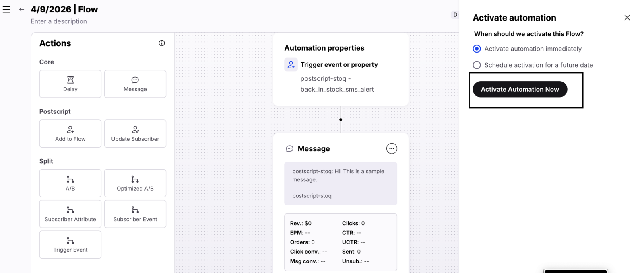Screen dimensions: 644x273
Task: Click the postscript-stoq message footer text
Action: pyautogui.click(x=312, y=196)
